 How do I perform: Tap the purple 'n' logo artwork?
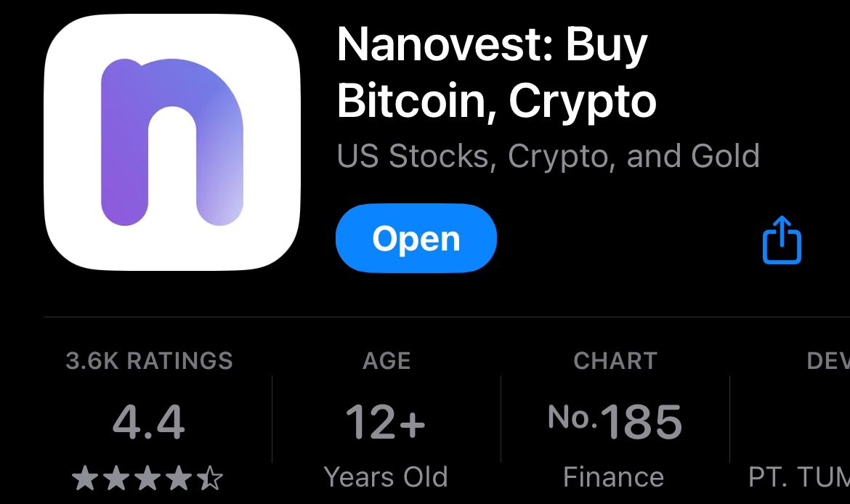tap(172, 142)
